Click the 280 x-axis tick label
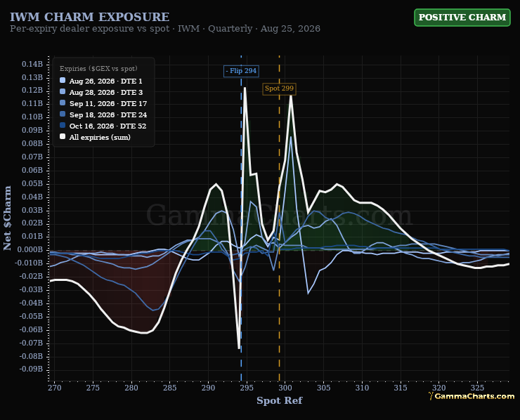Screen dimensions: 520x420 [131, 388]
